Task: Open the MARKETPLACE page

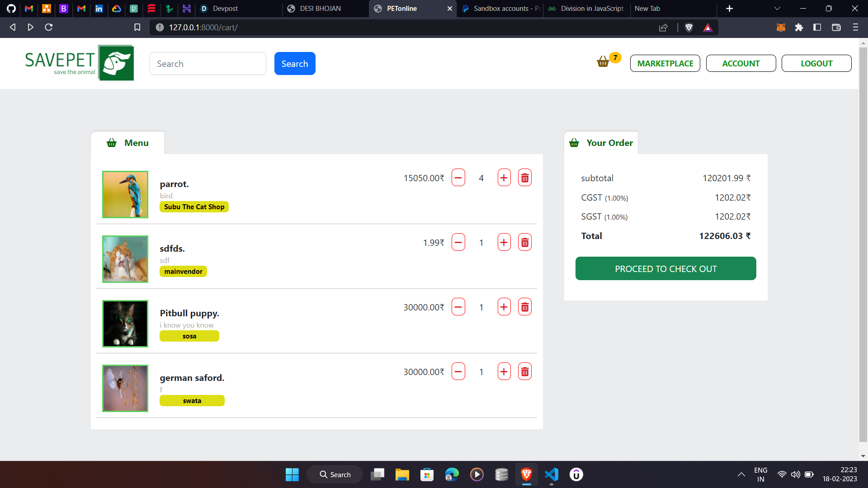Action: pos(665,63)
